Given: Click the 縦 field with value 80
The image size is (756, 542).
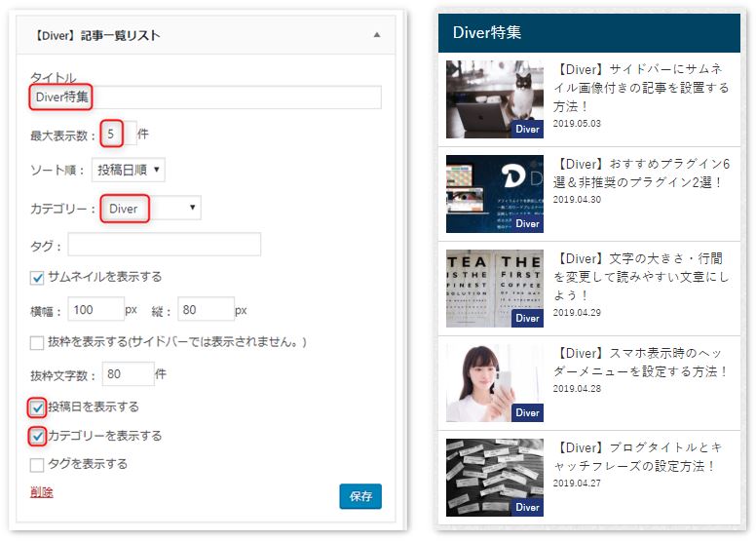Looking at the screenshot, I should coord(206,309).
